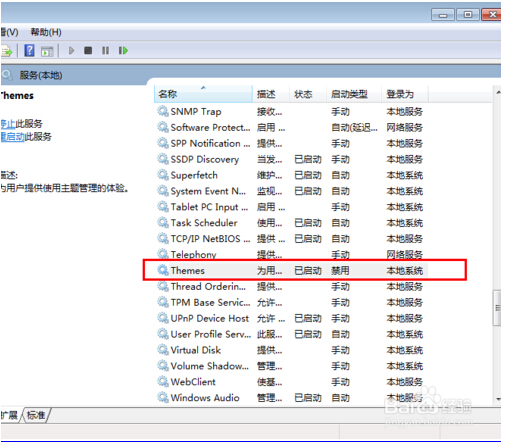Switch to the 标准 tab

point(36,415)
